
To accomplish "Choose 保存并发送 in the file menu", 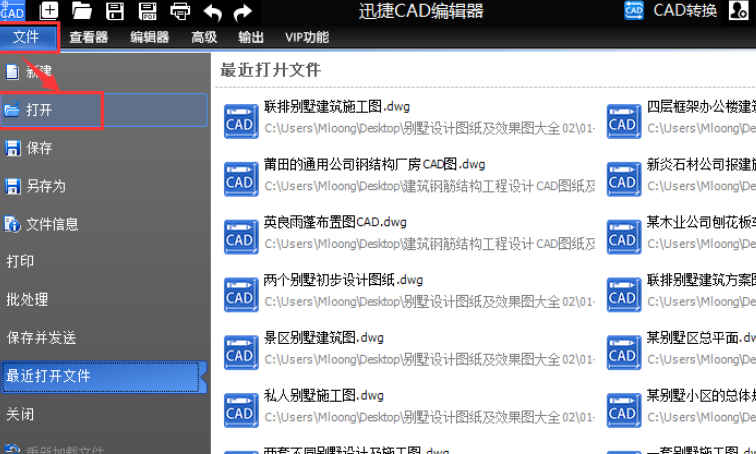I will [104, 337].
